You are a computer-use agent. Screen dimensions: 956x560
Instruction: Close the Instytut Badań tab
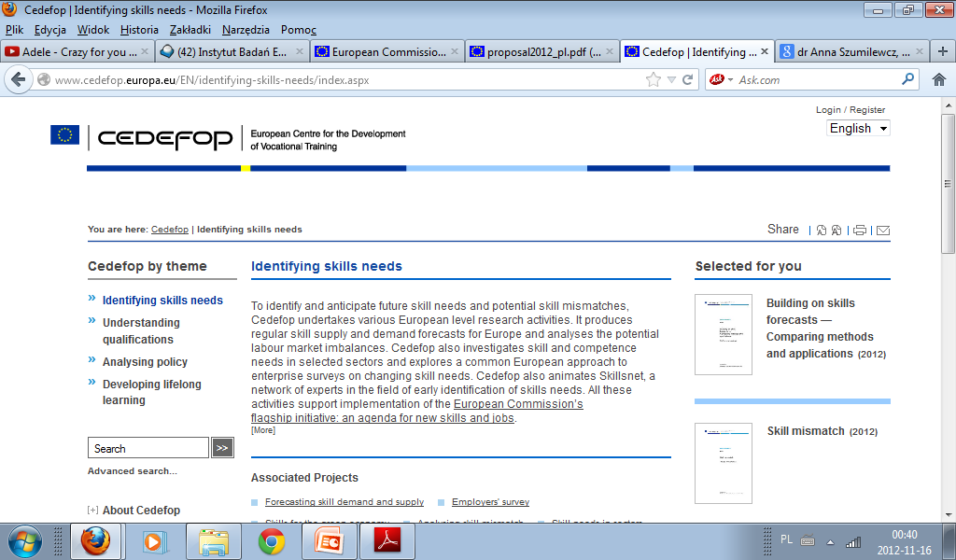coord(300,51)
